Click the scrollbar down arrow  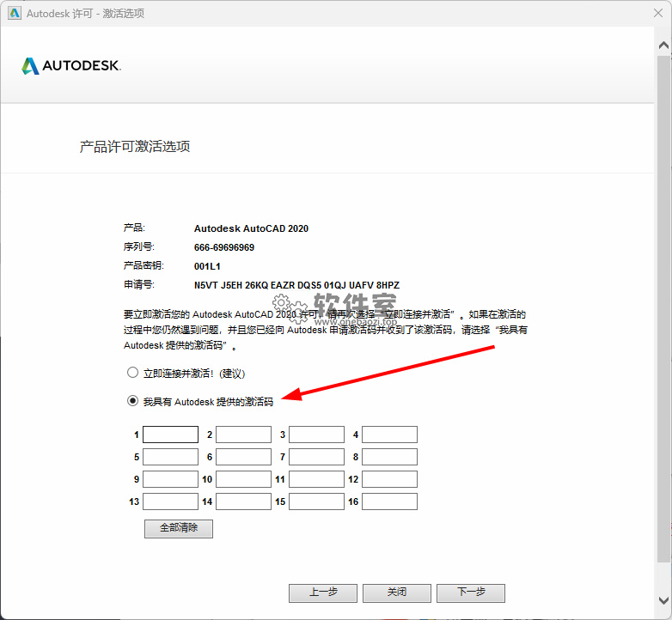663,600
